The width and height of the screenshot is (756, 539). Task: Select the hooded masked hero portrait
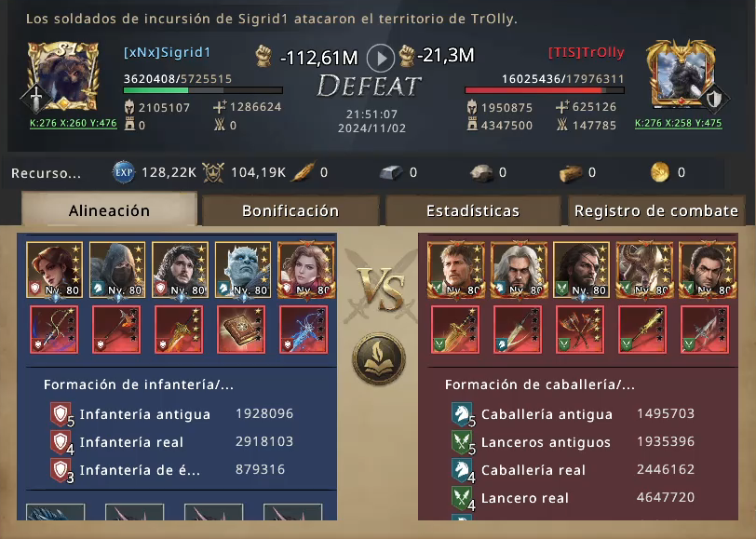(x=117, y=270)
